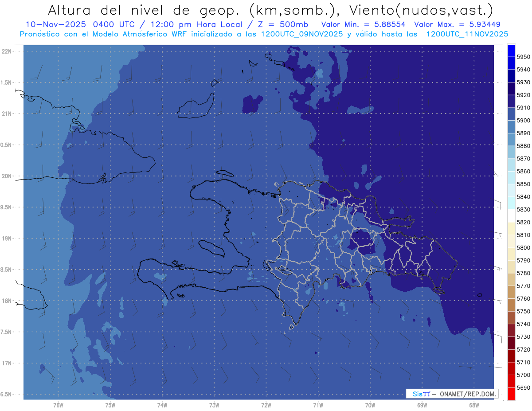
Task: Click the bright blue swatch above 5950
Action: click(x=511, y=51)
